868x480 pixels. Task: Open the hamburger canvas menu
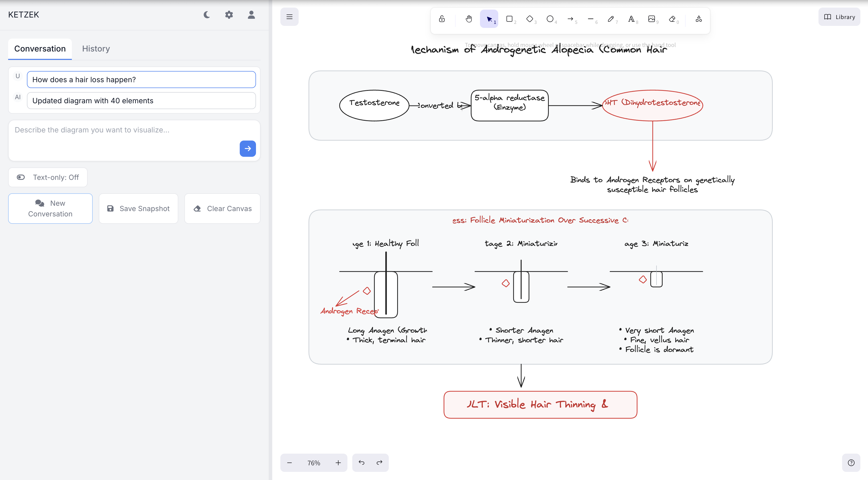click(x=289, y=17)
